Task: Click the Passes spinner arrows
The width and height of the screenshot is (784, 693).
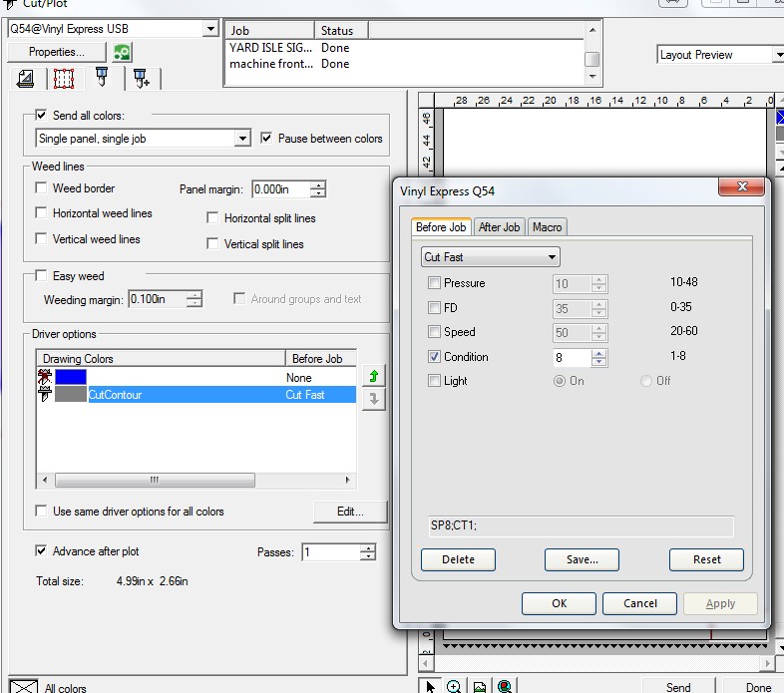Action: coord(367,552)
